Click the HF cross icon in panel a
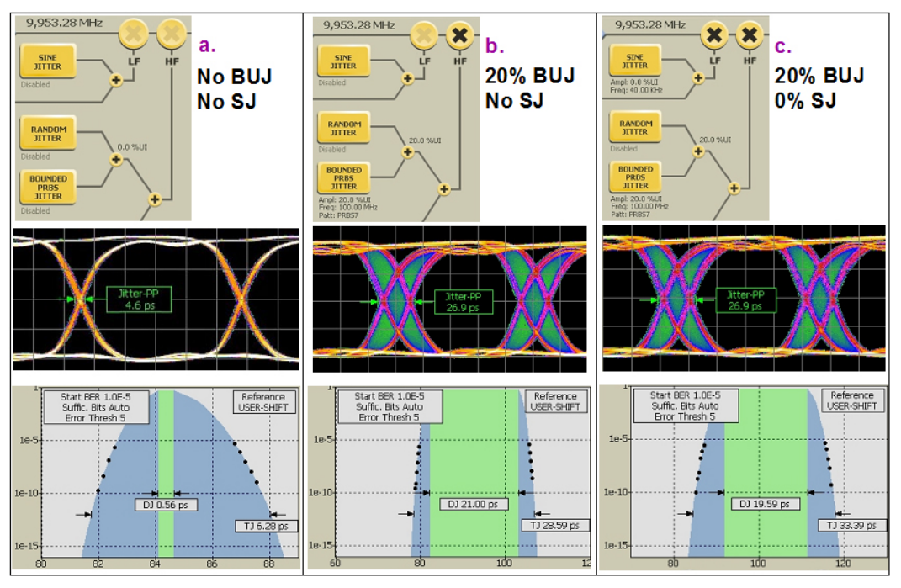Screen dimensions: 901x588 click(171, 34)
